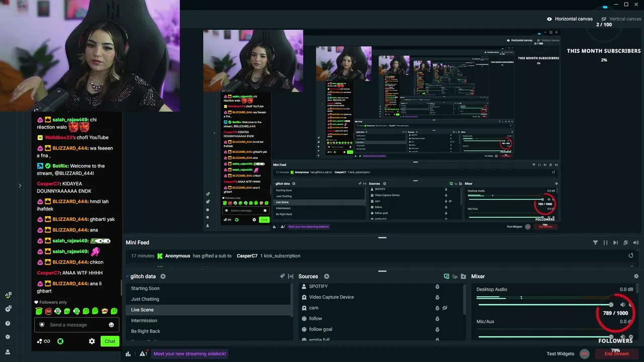Pause the Mini Feed alert queue
This screenshot has width=644, height=362.
click(605, 243)
